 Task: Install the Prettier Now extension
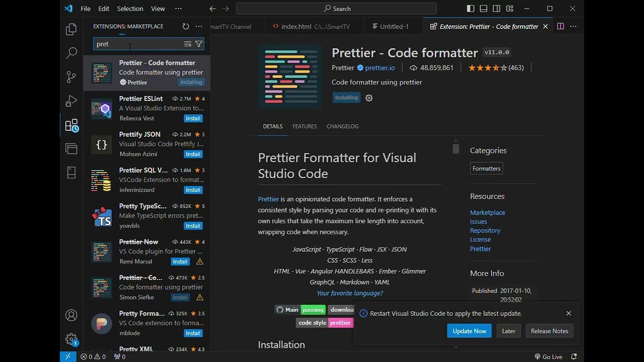tap(180, 261)
